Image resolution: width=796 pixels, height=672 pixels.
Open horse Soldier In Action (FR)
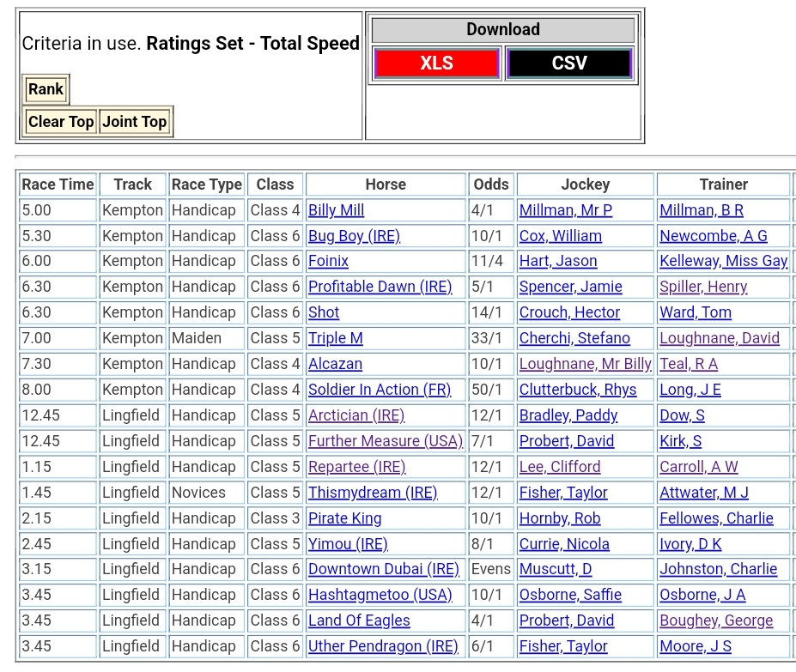coord(379,390)
